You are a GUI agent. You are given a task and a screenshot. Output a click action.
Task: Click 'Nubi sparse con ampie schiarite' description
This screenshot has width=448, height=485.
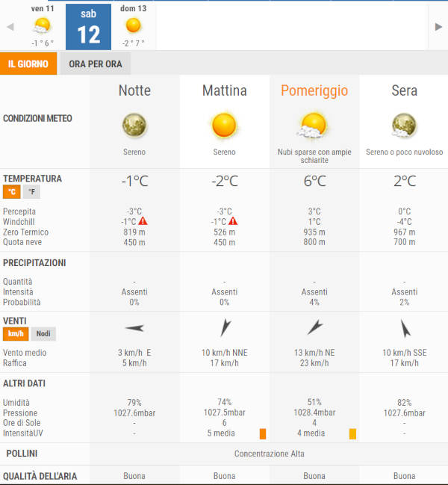[314, 156]
